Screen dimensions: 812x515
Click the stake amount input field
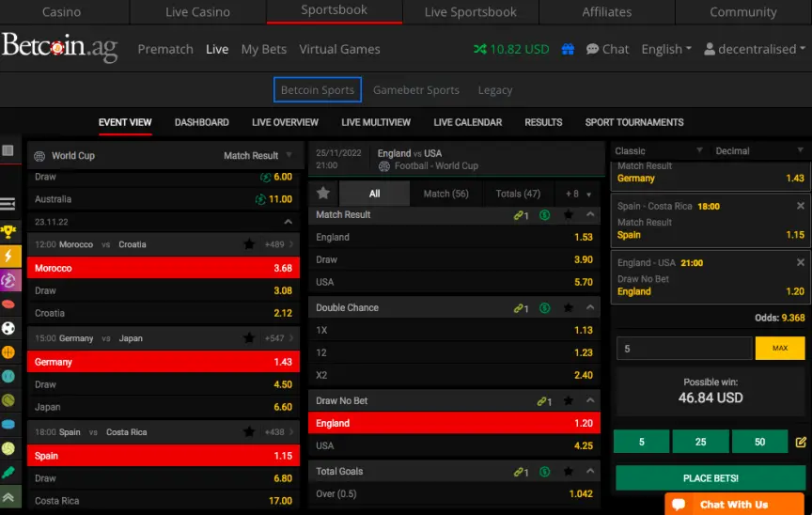point(684,349)
